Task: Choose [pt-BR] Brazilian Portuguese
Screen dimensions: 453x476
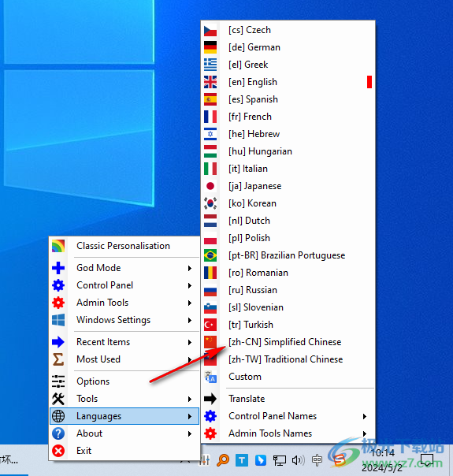Action: click(x=288, y=255)
